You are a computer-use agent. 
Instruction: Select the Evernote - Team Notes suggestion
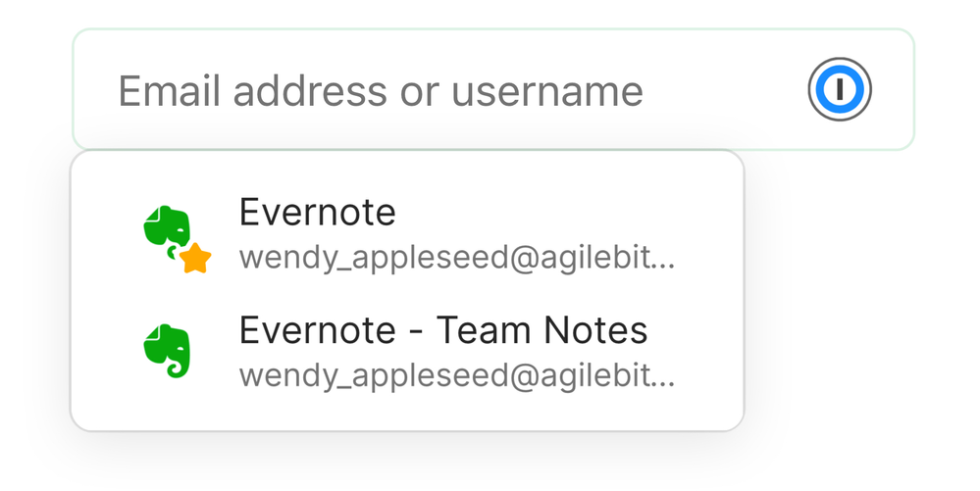click(x=407, y=352)
